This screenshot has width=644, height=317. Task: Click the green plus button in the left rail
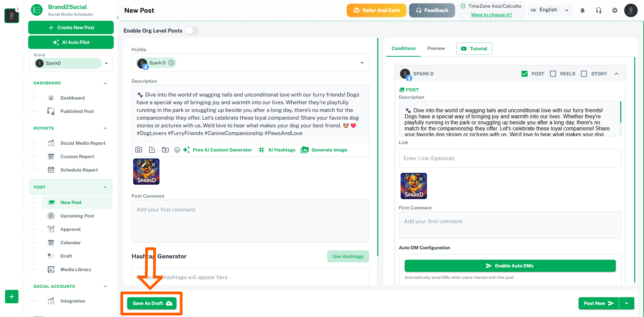click(12, 297)
